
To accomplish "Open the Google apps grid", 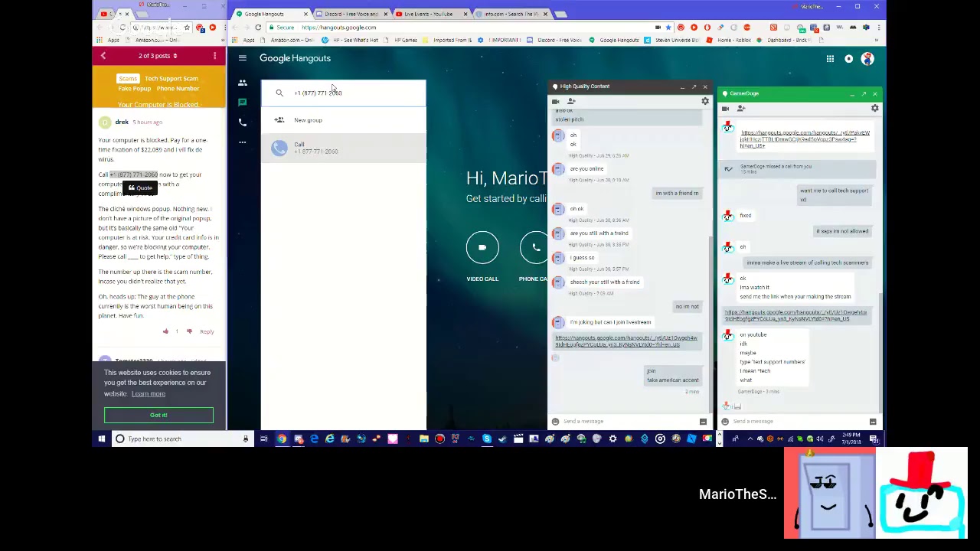I will coord(830,59).
